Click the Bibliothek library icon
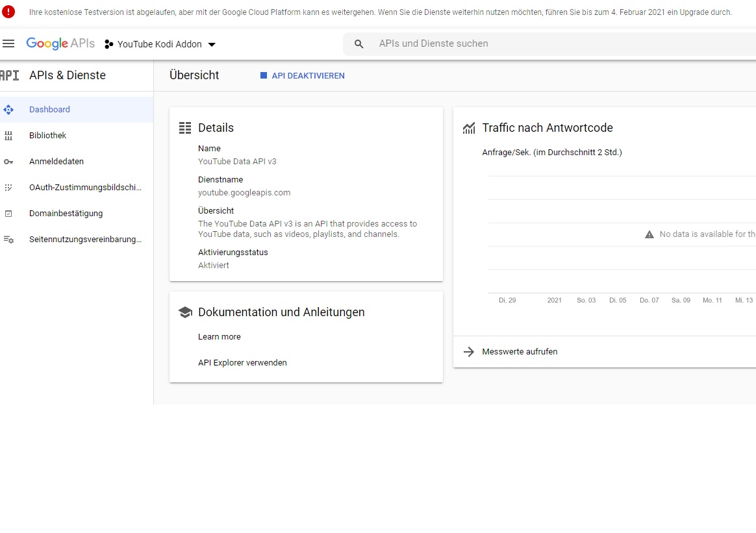Image resolution: width=756 pixels, height=533 pixels. (x=8, y=136)
